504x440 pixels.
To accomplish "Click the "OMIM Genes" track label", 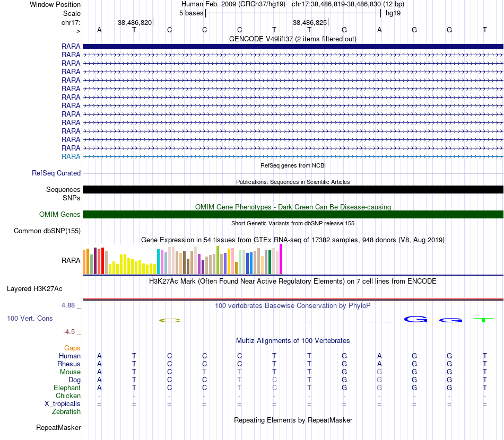I will [x=59, y=214].
